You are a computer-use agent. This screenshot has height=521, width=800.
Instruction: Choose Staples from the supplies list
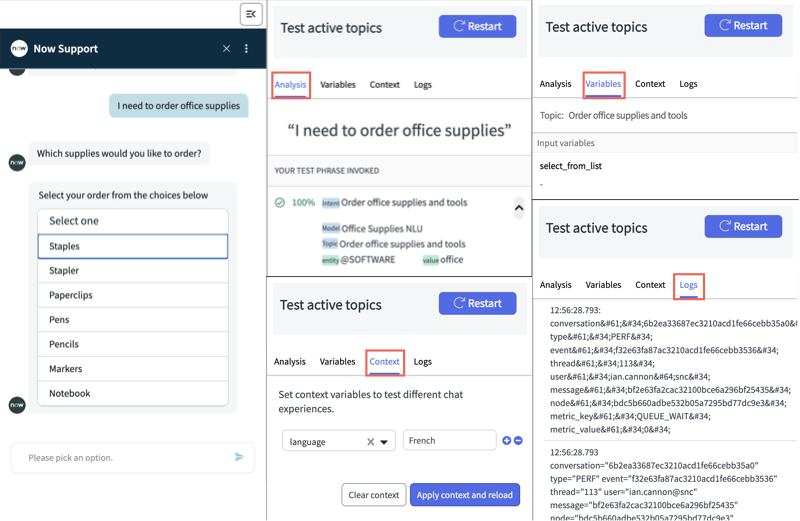tap(133, 246)
